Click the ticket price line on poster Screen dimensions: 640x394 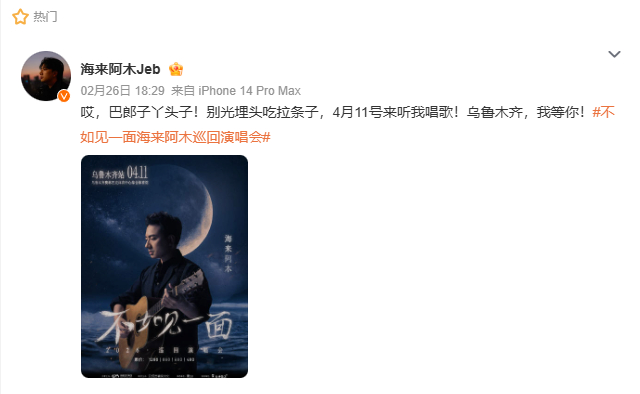tap(164, 360)
